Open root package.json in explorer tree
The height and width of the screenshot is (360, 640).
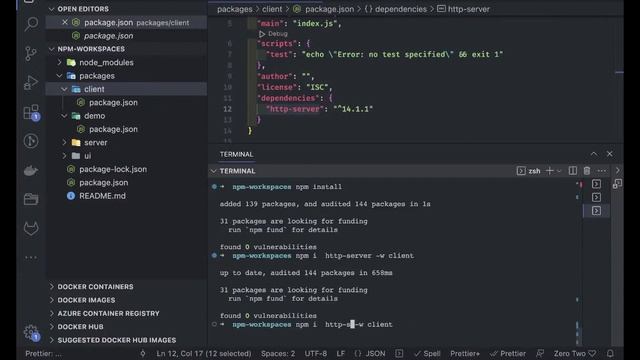point(103,182)
